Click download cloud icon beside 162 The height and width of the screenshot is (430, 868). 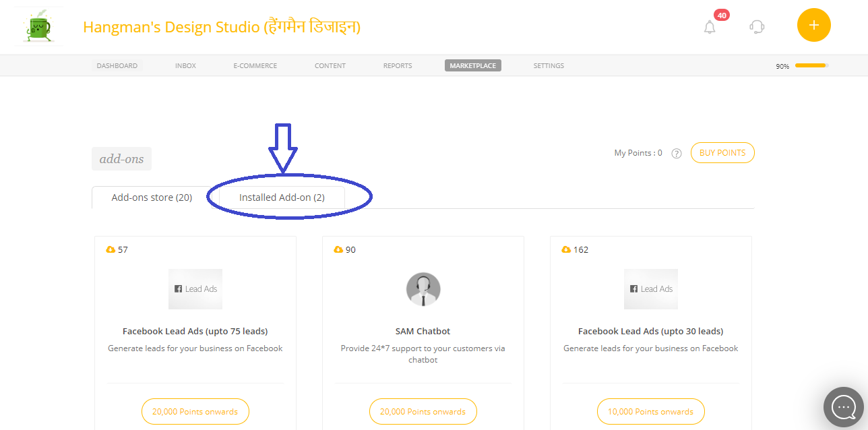(x=566, y=249)
